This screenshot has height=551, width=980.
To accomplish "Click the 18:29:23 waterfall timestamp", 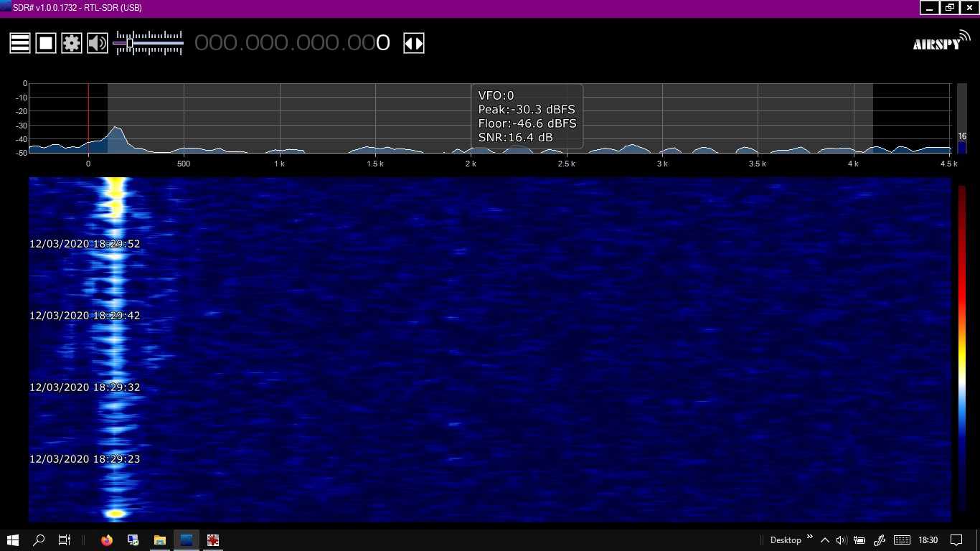I will click(85, 459).
